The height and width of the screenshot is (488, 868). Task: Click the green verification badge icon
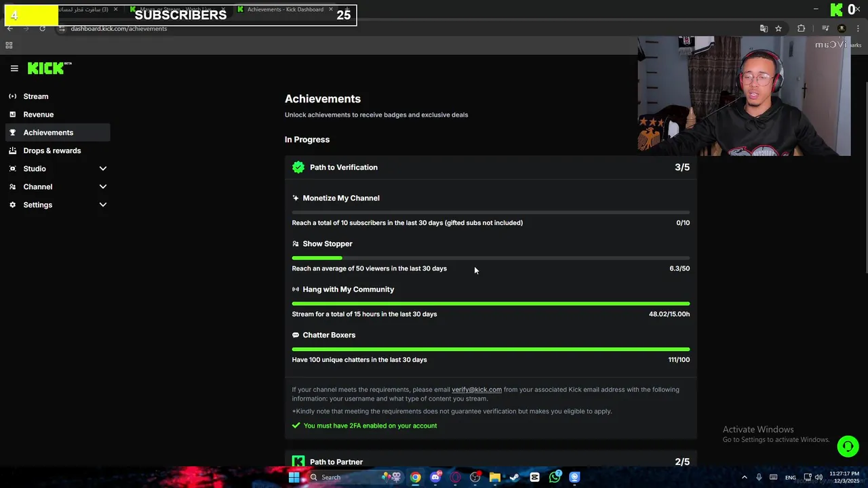tap(298, 167)
